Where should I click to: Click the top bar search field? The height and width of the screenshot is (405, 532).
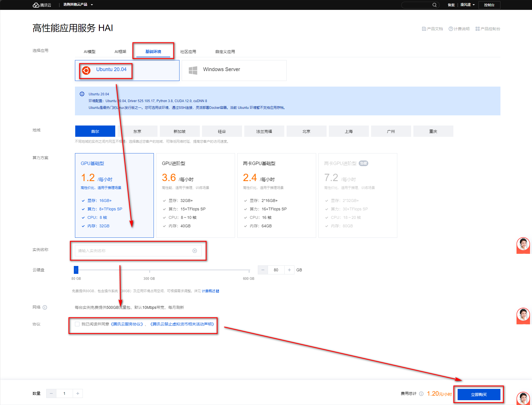tap(420, 5)
